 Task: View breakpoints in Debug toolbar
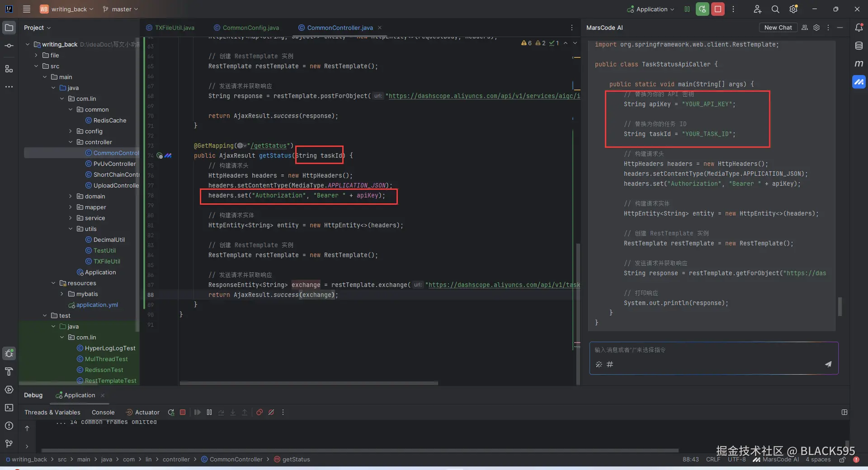tap(259, 412)
